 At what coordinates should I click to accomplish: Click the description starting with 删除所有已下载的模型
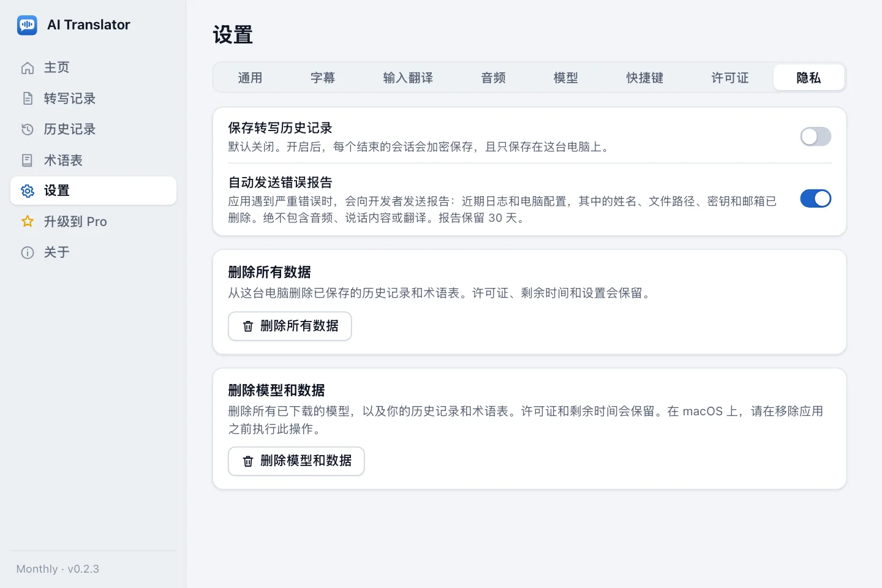pos(526,420)
